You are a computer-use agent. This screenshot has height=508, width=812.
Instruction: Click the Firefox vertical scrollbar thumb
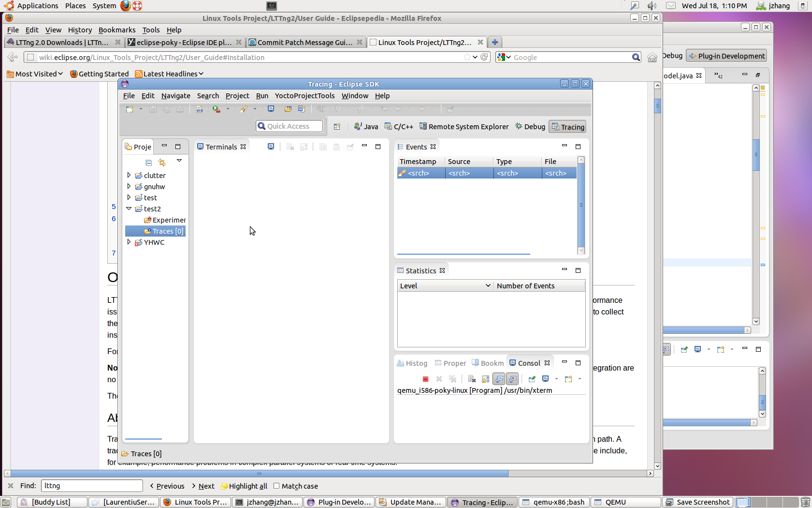(657, 105)
